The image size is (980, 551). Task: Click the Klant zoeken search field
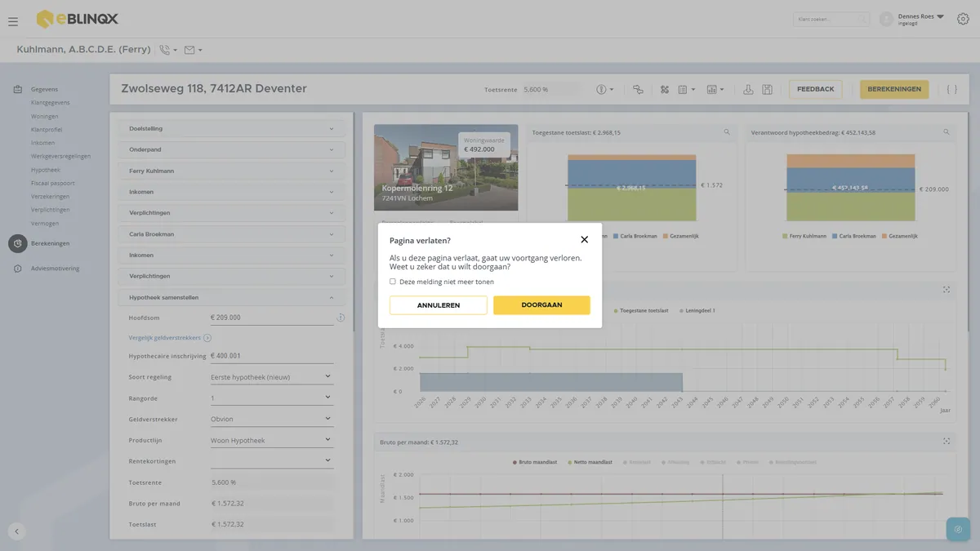831,19
